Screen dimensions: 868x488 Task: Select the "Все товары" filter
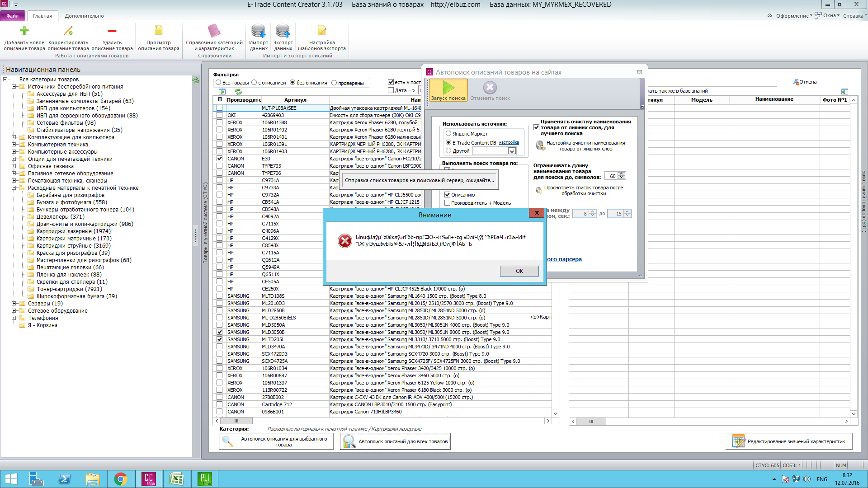pyautogui.click(x=219, y=83)
